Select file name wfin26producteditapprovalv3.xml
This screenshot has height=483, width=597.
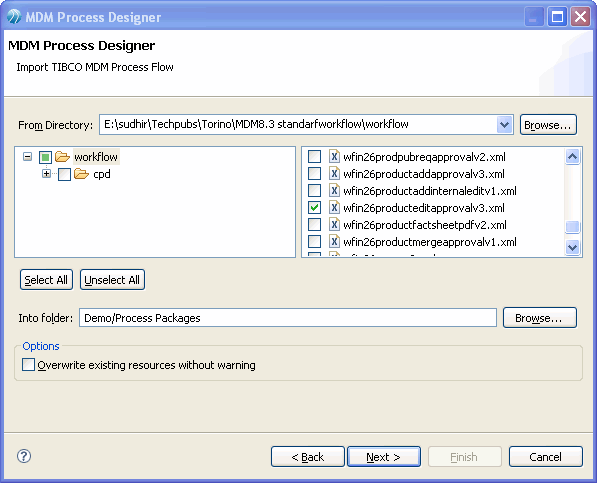(x=424, y=208)
